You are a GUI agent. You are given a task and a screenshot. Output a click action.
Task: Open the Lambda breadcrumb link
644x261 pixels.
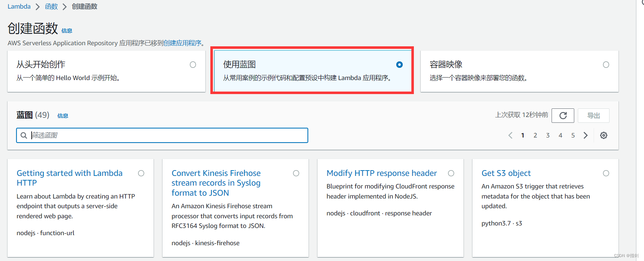pos(19,6)
